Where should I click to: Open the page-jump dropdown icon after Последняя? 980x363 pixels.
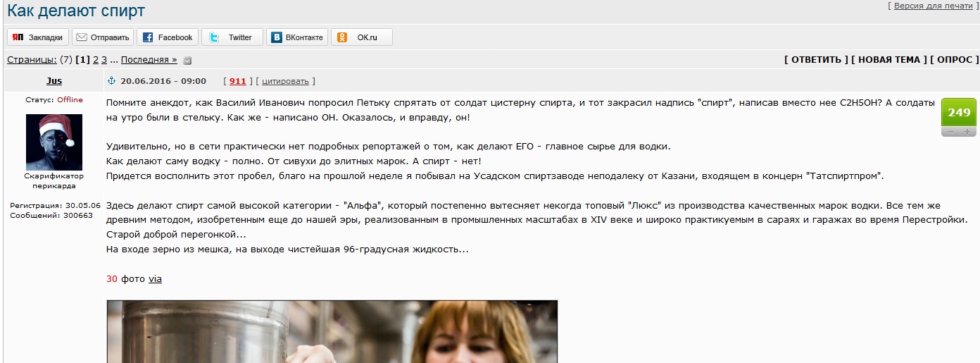point(187,61)
